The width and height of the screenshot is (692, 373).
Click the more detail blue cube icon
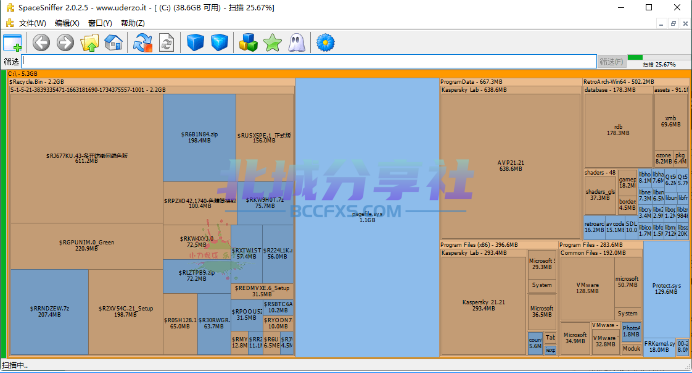(x=219, y=43)
